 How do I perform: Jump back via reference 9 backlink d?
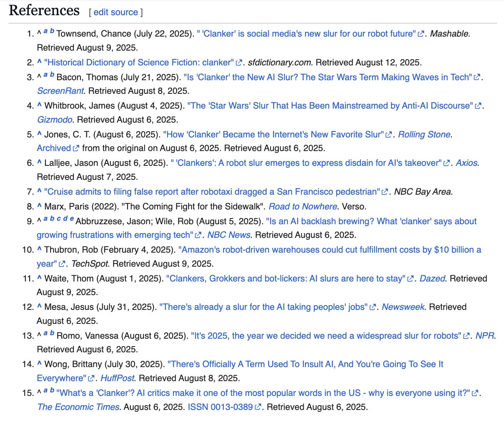pyautogui.click(x=65, y=219)
